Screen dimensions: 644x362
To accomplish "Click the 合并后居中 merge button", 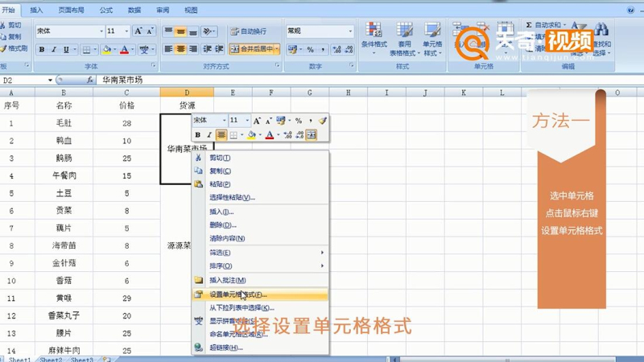I will click(252, 49).
